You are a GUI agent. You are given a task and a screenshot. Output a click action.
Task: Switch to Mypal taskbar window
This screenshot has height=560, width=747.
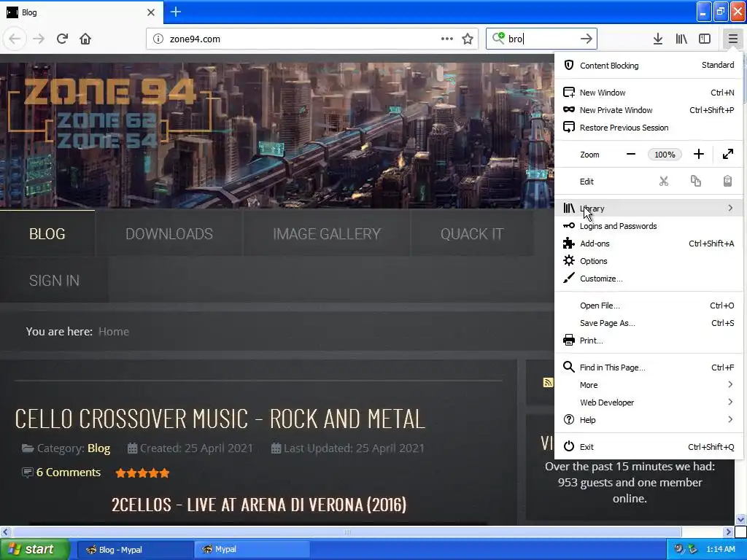coord(252,550)
